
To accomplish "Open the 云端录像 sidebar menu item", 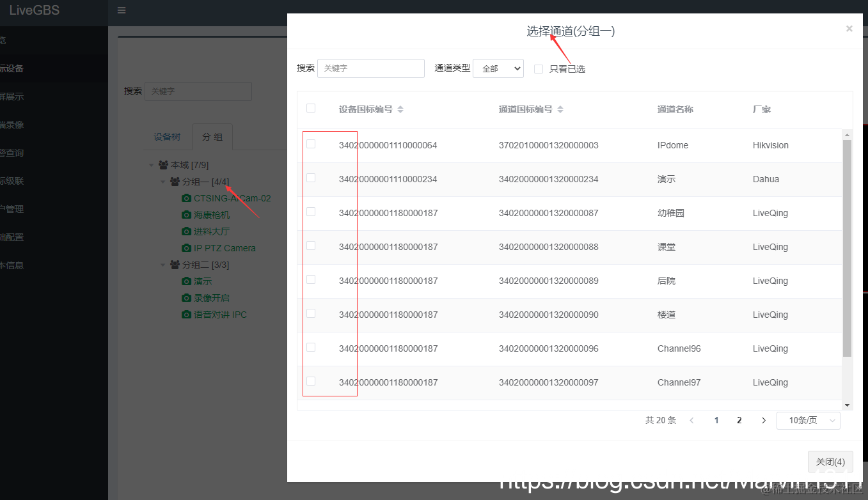I will pyautogui.click(x=54, y=125).
